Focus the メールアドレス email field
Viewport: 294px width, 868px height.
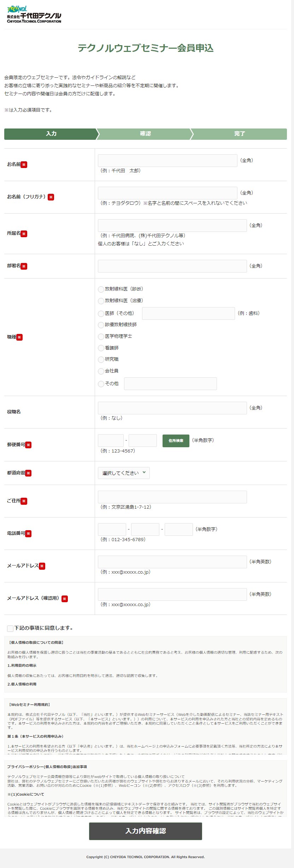[x=172, y=562]
